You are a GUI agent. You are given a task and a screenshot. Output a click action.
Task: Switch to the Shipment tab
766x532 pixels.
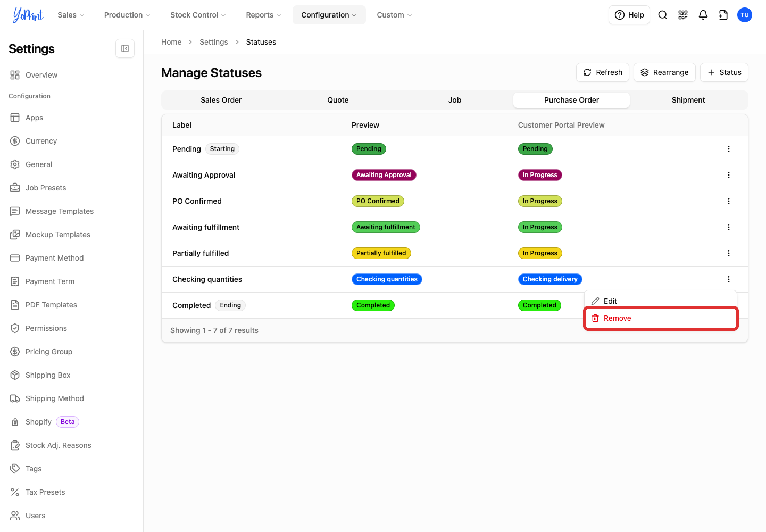688,100
